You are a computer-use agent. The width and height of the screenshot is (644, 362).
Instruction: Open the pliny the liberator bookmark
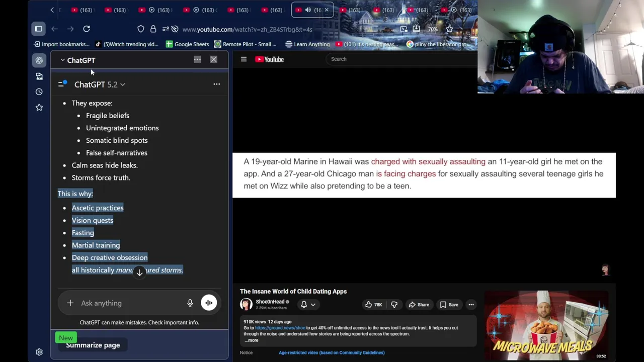tap(438, 44)
